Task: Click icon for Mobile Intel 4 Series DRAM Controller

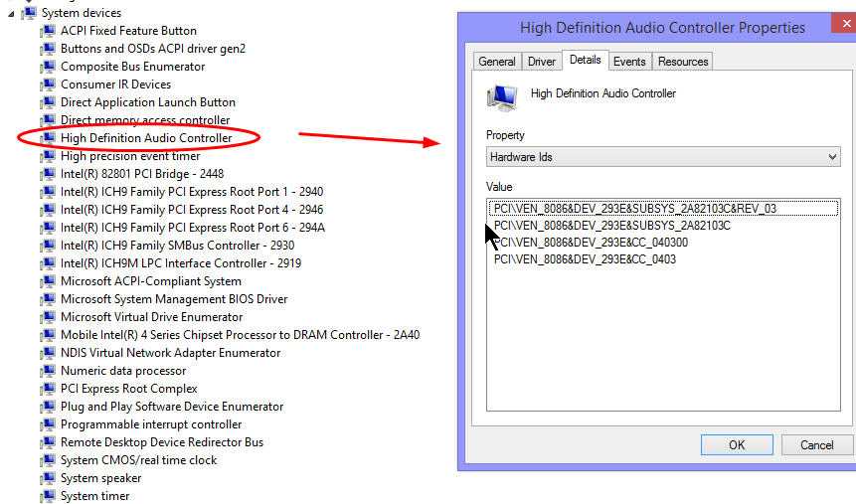Action: click(48, 335)
